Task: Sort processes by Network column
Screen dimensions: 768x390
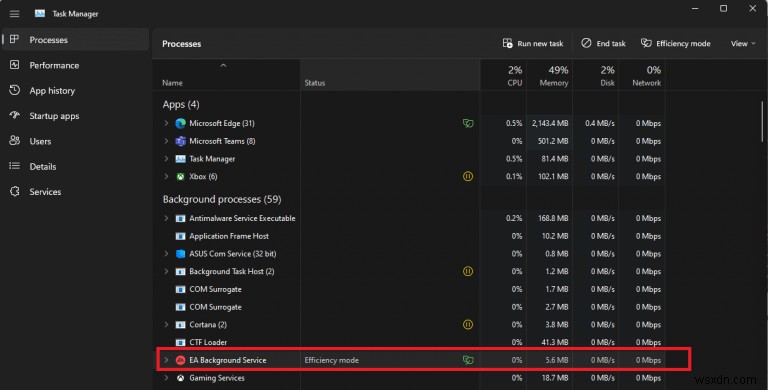Action: pyautogui.click(x=642, y=75)
